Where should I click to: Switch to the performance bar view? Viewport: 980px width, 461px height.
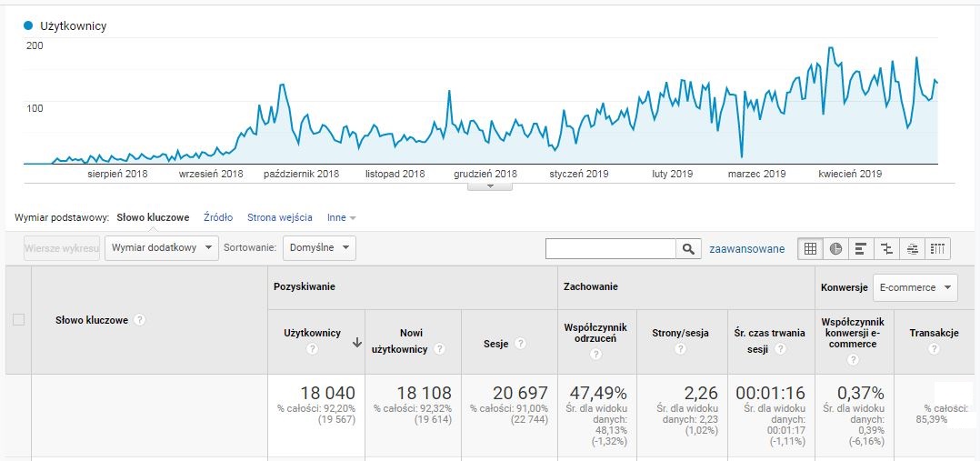point(861,248)
